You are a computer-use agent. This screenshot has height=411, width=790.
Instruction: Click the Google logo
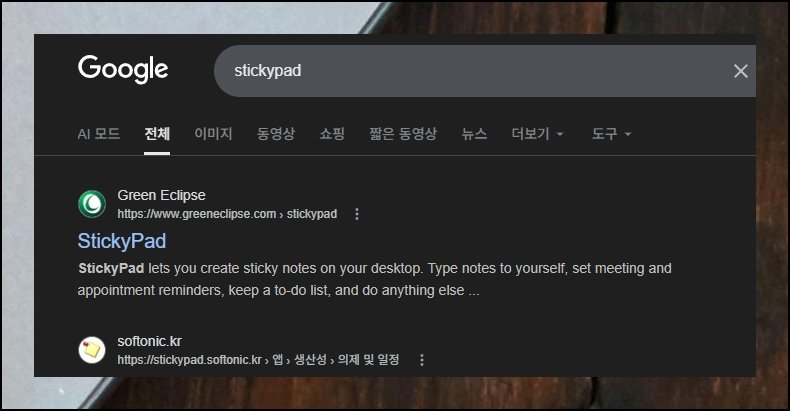point(123,69)
